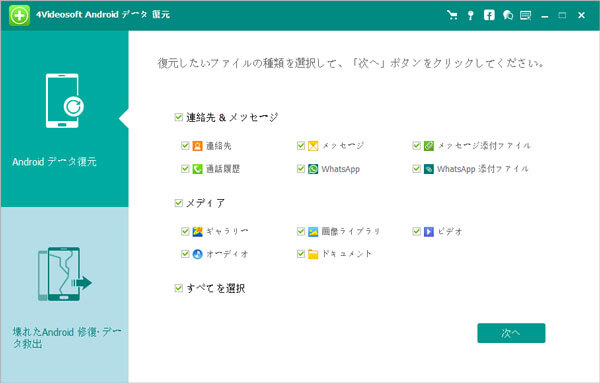Select the Android データ復元 sidebar tab
This screenshot has height=383, width=600.
click(64, 119)
